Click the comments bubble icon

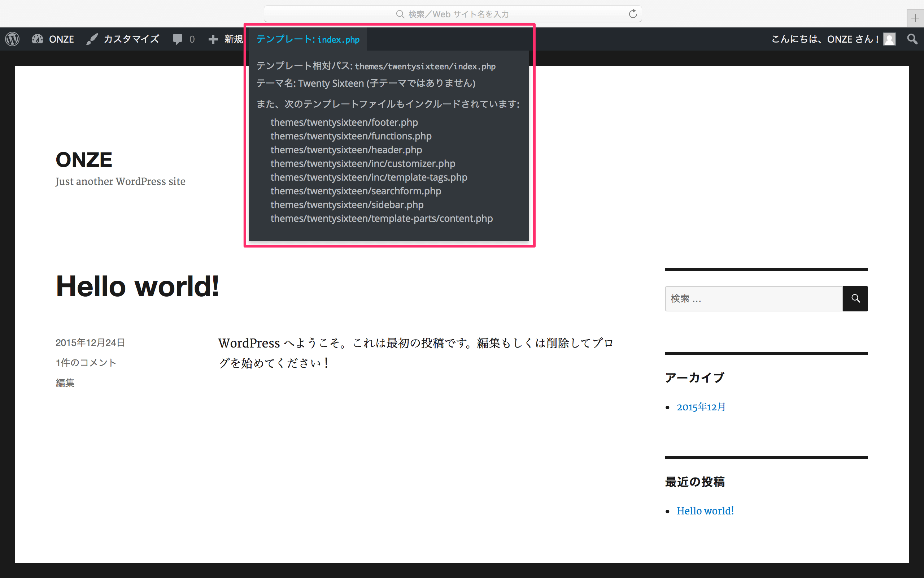pyautogui.click(x=178, y=39)
